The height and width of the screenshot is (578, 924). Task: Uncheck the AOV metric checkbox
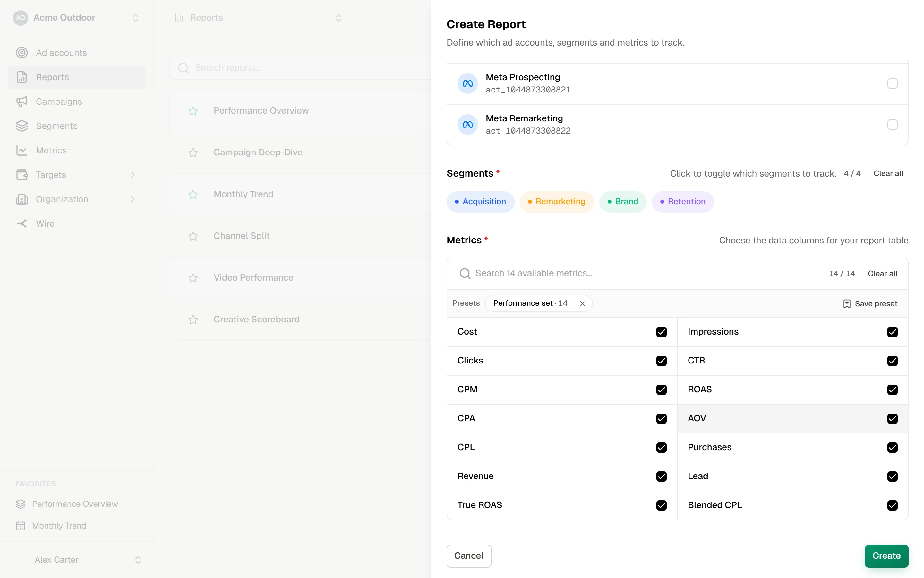click(892, 419)
